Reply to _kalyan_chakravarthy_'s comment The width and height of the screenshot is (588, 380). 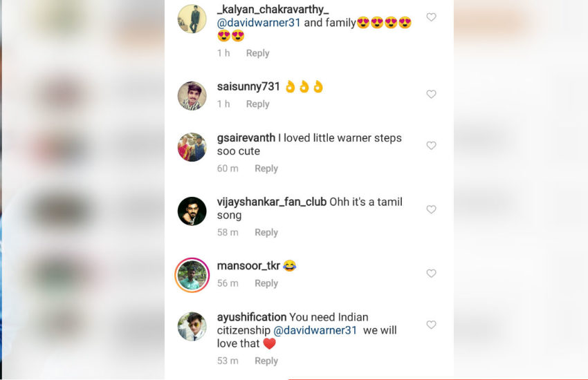coord(257,53)
